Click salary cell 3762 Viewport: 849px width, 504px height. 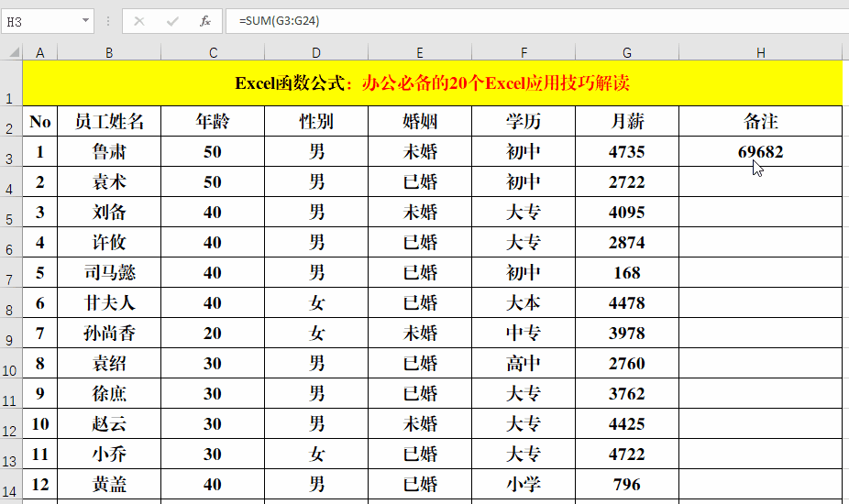pos(627,393)
